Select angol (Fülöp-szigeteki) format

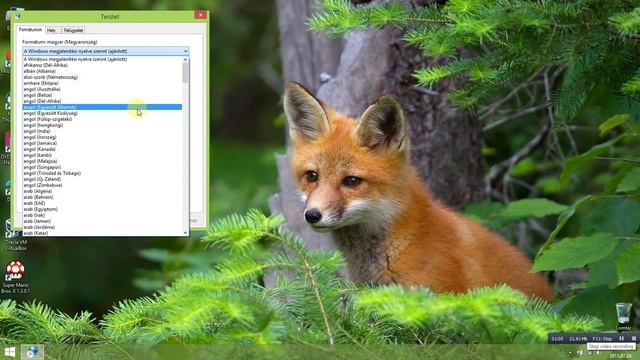102,119
